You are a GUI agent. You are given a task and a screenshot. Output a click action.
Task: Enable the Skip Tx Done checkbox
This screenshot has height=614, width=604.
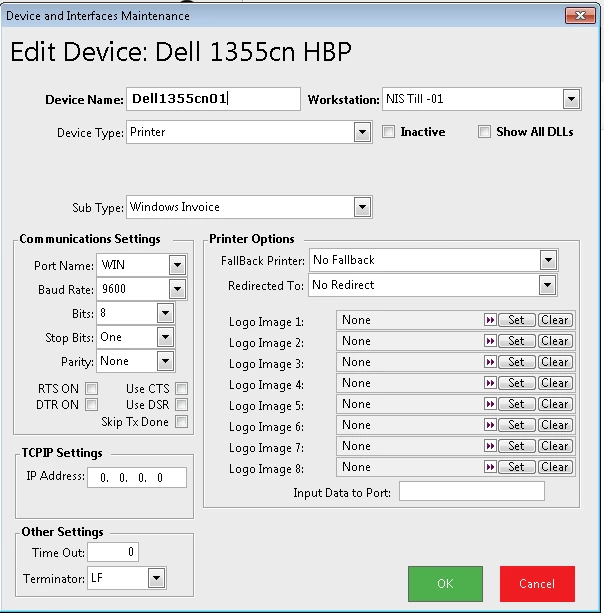point(181,422)
